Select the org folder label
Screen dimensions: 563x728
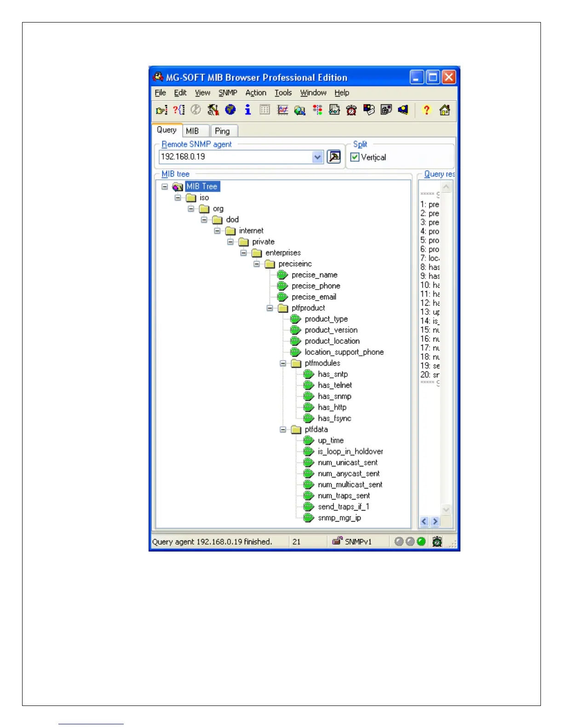point(218,209)
